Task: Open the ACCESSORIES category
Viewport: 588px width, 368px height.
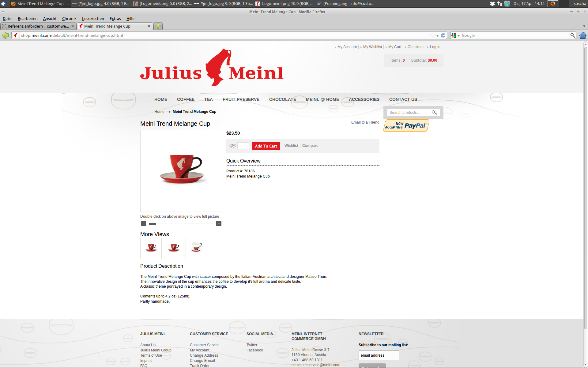Action: click(364, 99)
